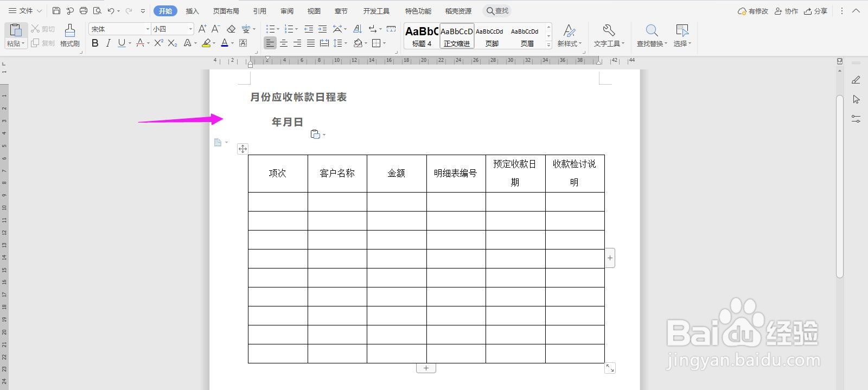Decrease paragraph indent
This screenshot has height=390, width=868.
point(309,29)
